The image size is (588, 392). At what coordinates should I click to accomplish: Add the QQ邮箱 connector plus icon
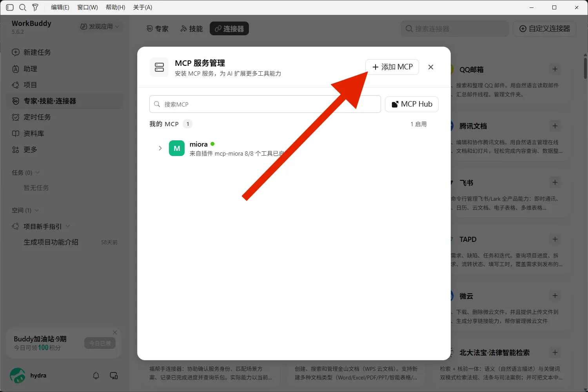click(555, 69)
